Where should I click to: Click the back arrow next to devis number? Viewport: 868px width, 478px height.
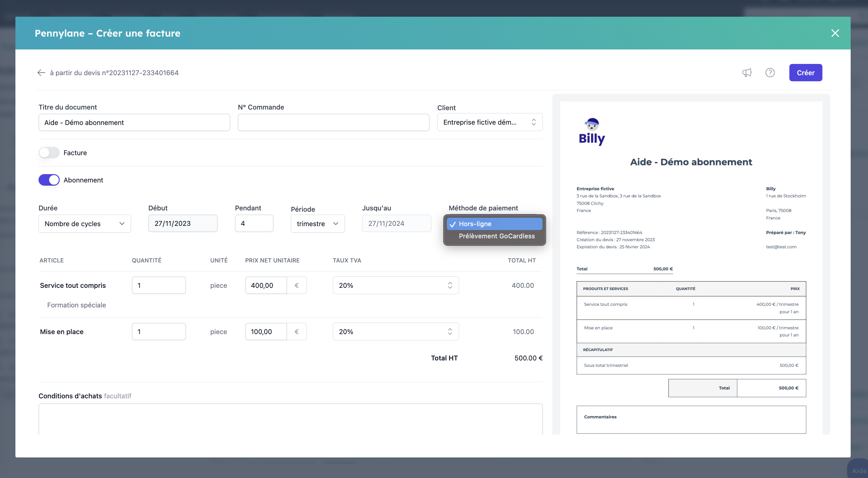pos(41,73)
